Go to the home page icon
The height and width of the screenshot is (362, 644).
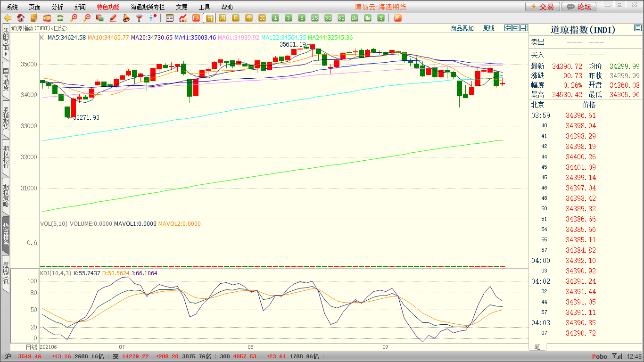pos(21,18)
